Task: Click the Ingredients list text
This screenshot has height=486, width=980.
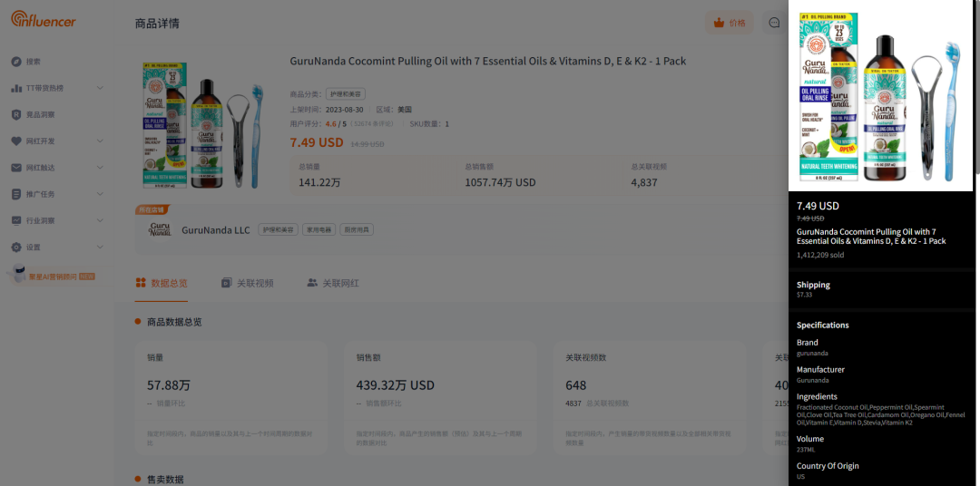Action: 880,414
